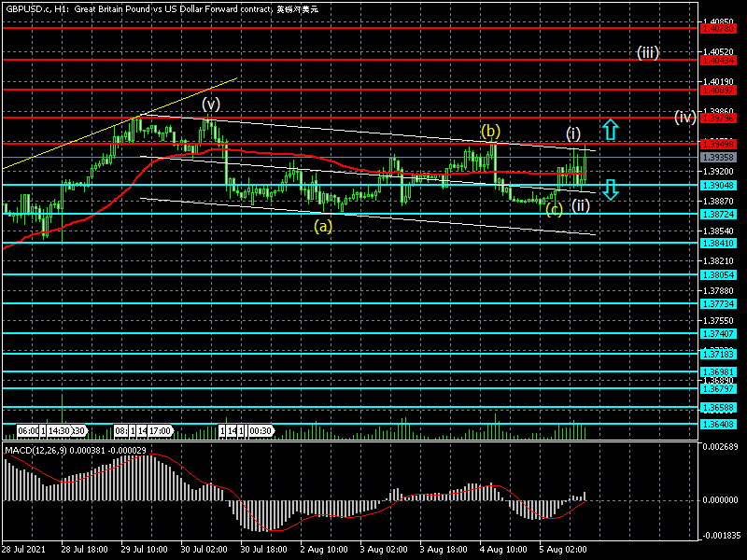Viewport: 747px width, 560px height.
Task: Select the (ii) wave label
Action: coord(581,205)
